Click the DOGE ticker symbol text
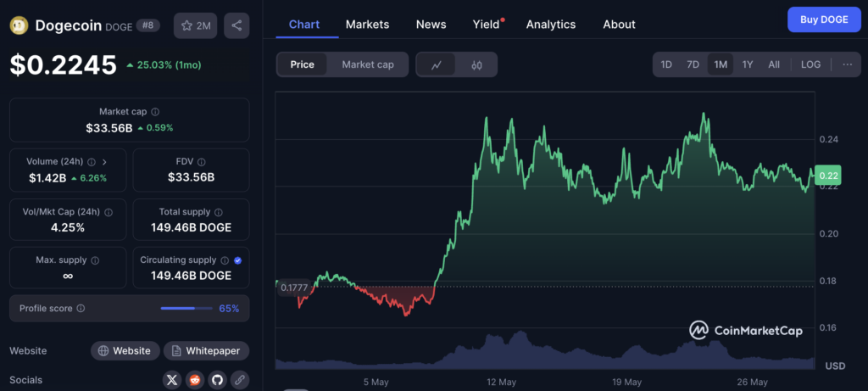868x391 pixels. click(x=119, y=26)
